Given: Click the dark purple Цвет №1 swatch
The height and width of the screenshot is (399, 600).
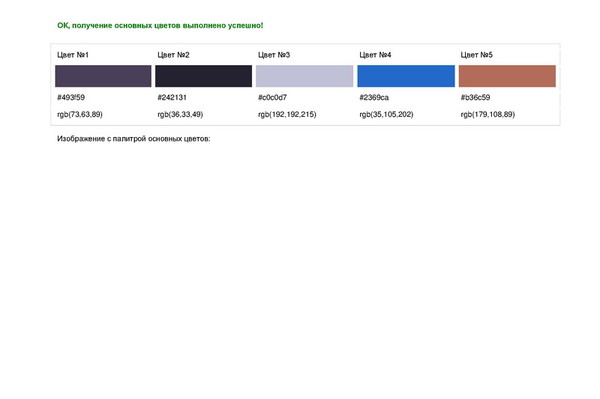Looking at the screenshot, I should (103, 76).
